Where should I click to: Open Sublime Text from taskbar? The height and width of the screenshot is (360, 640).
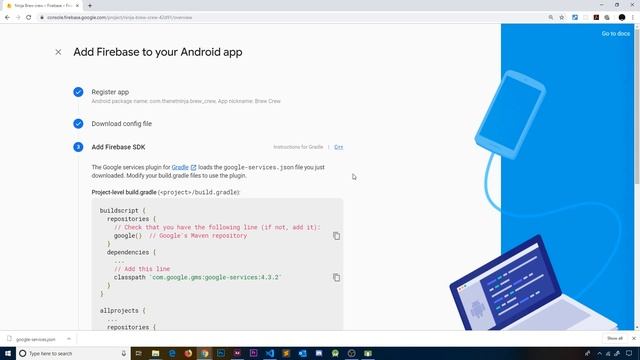(x=286, y=353)
